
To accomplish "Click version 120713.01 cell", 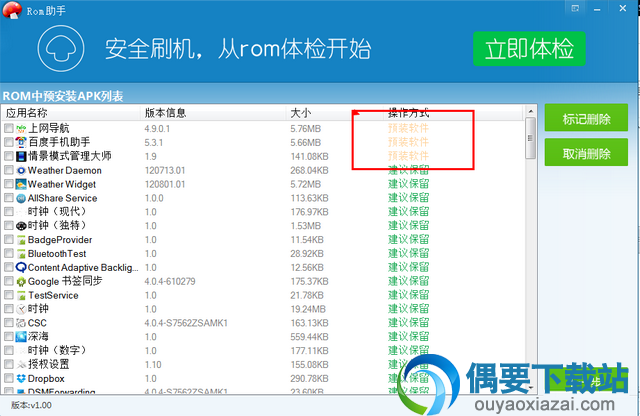I will click(x=165, y=170).
